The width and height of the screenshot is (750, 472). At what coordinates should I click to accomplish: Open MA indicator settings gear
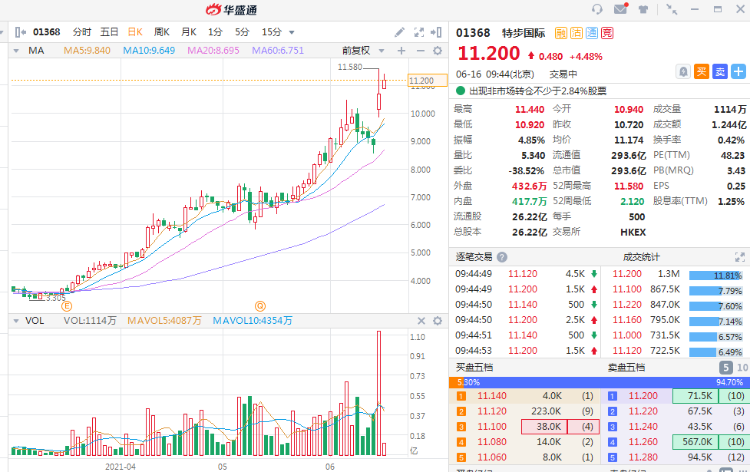coord(437,51)
